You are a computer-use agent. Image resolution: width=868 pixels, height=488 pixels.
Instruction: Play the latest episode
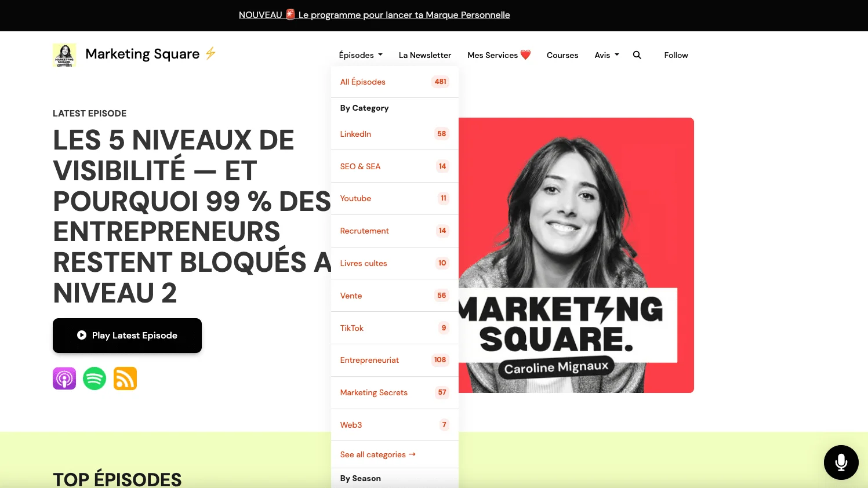127,336
